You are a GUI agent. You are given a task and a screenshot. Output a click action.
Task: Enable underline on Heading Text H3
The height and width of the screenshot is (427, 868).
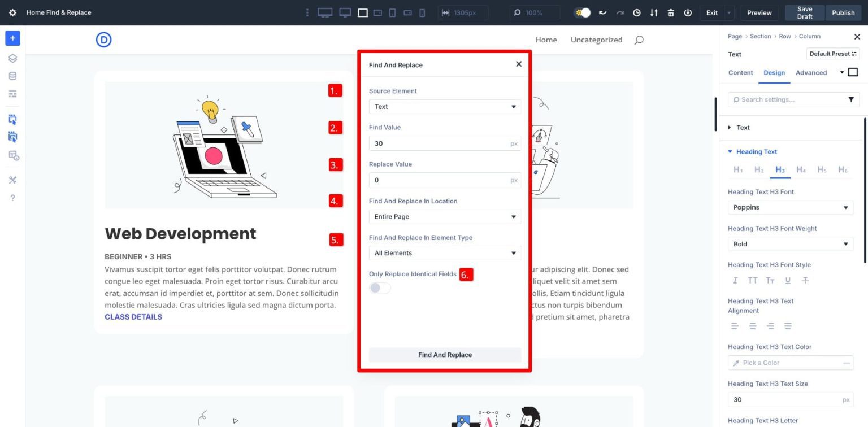(787, 280)
